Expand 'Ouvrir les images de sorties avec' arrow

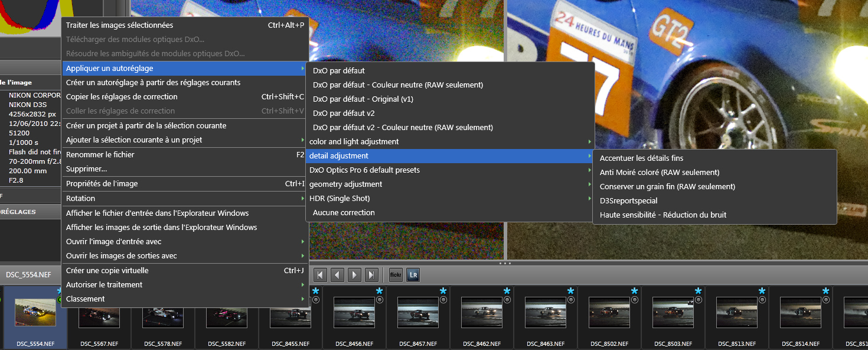303,256
